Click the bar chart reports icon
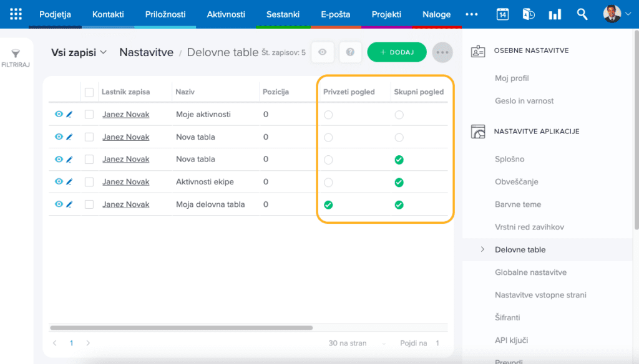 pos(555,14)
